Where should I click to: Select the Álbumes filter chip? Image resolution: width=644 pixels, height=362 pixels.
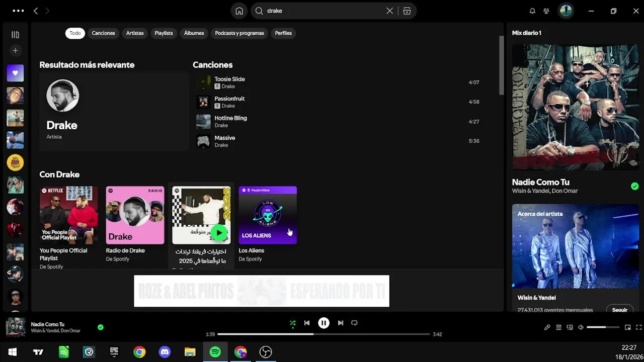tap(194, 33)
